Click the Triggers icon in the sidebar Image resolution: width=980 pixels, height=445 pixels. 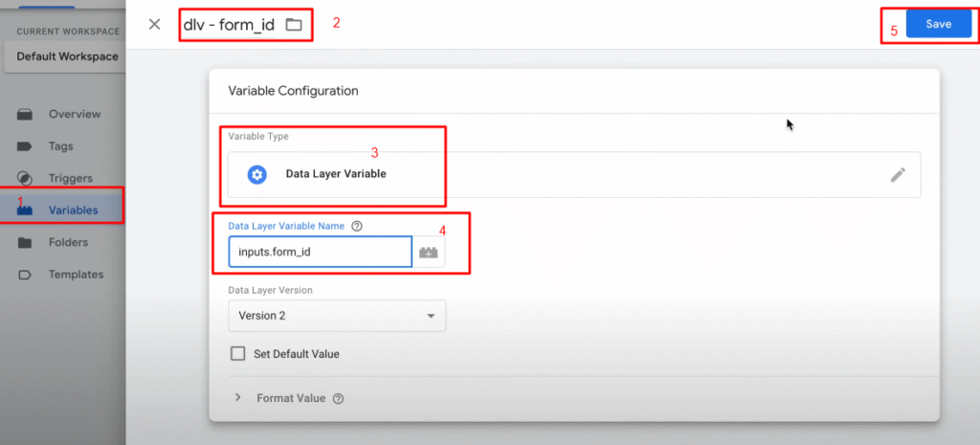[26, 178]
